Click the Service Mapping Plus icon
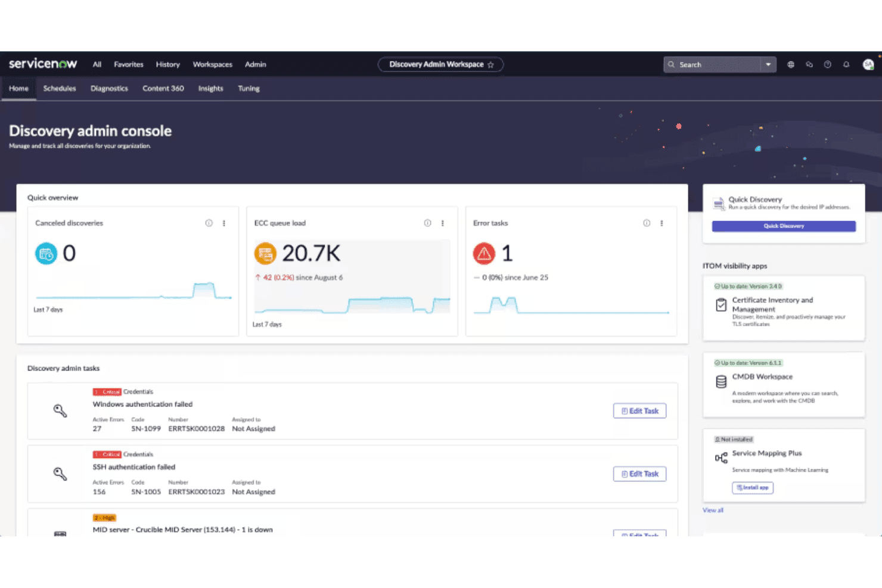The image size is (882, 588). point(721,458)
